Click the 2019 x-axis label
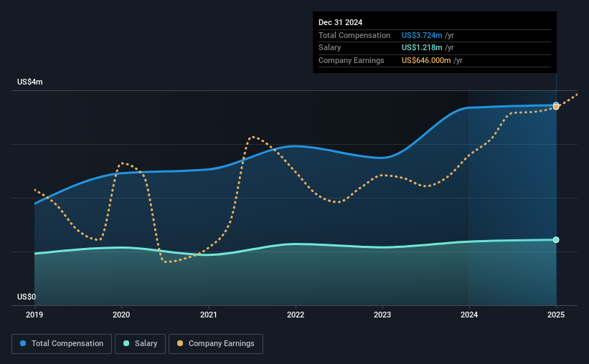The image size is (589, 364). coord(34,315)
